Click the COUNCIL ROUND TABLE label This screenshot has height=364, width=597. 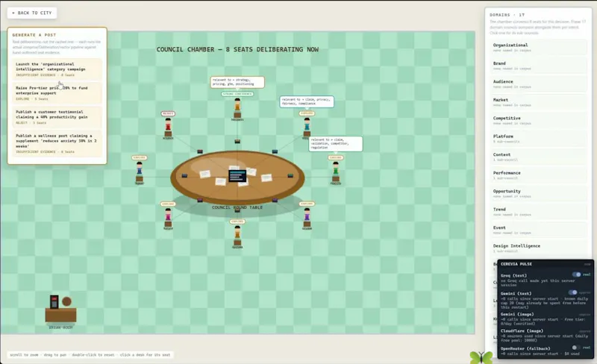[237, 207]
